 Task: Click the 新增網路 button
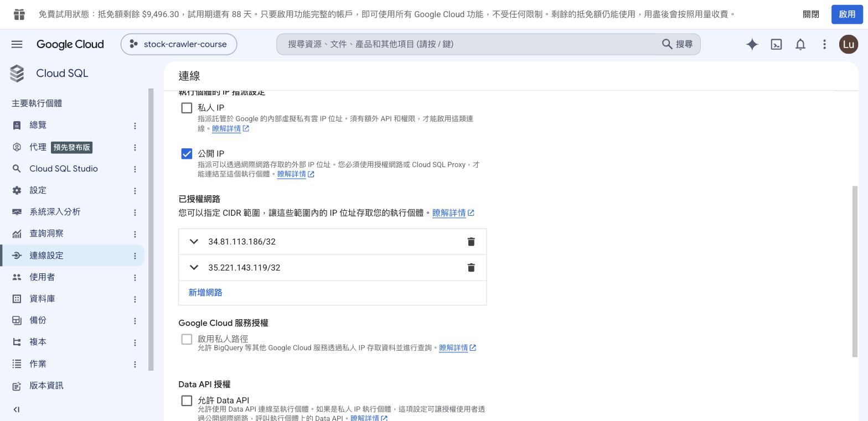click(x=205, y=293)
